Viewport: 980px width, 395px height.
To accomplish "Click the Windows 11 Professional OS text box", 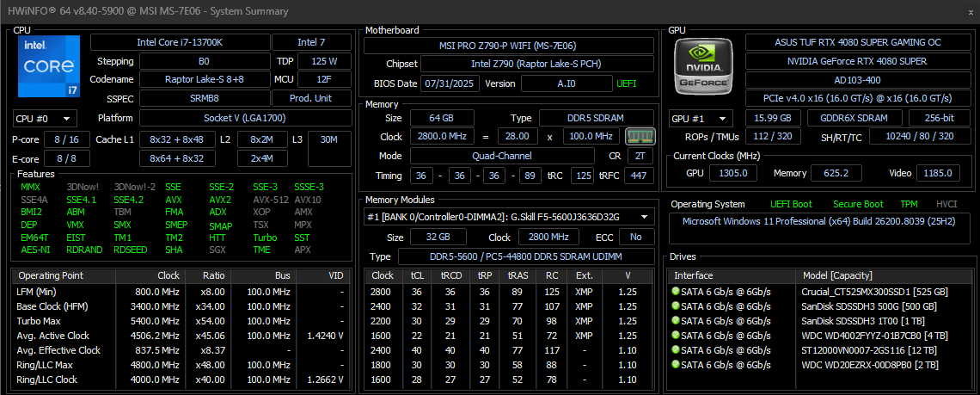I will (x=818, y=228).
